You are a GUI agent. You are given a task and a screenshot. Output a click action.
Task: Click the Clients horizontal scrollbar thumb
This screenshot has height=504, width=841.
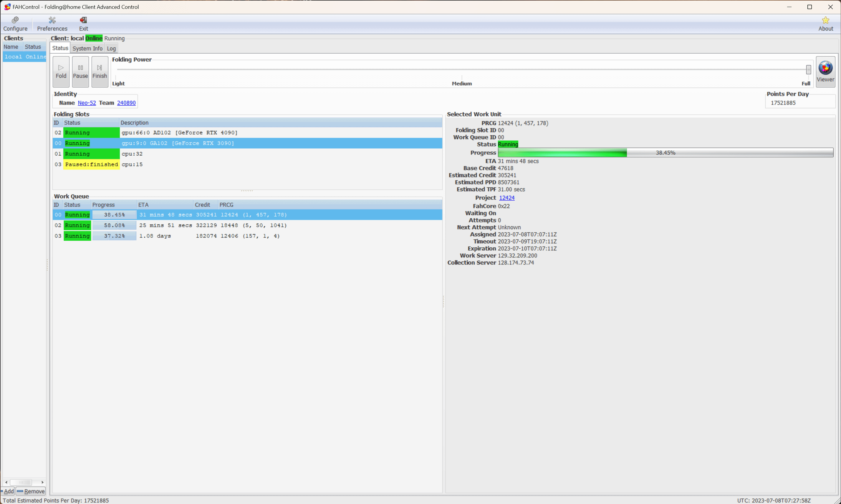(21, 482)
